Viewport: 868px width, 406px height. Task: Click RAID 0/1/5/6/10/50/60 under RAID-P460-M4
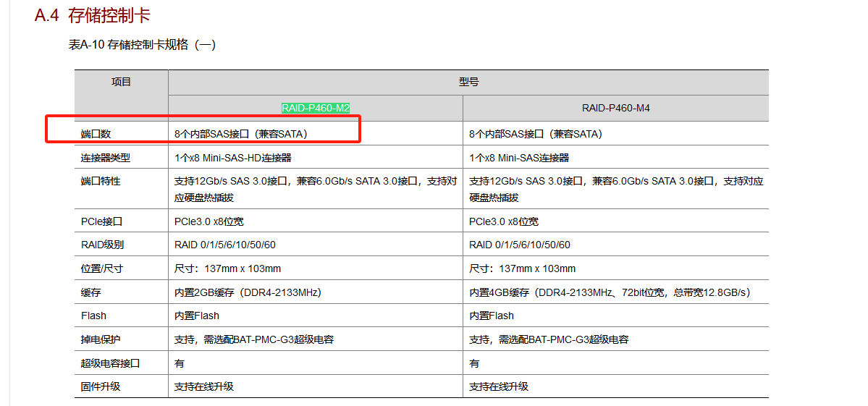click(520, 245)
